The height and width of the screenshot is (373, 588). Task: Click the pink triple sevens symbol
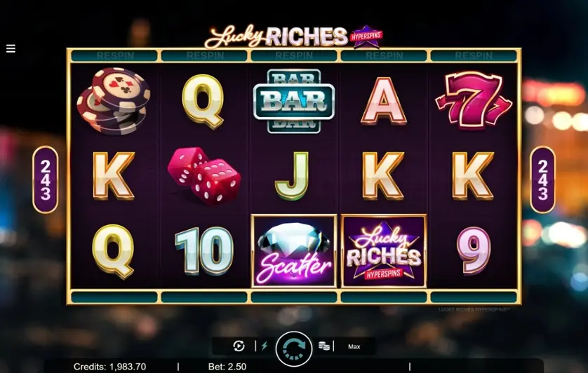point(474,100)
